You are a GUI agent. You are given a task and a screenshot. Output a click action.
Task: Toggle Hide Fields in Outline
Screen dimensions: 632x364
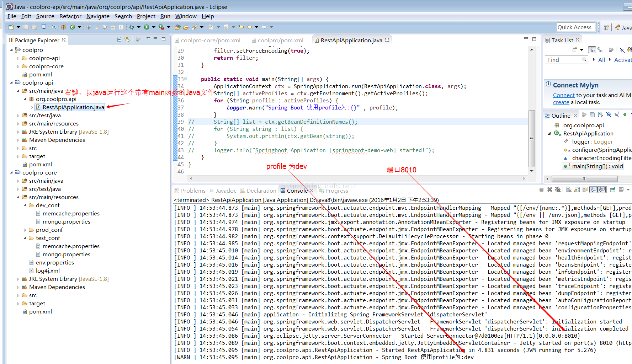609,115
